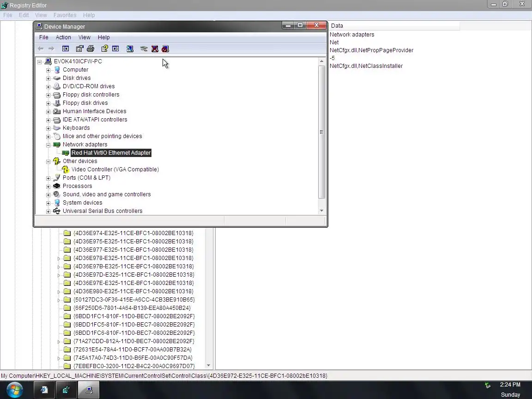Click the Disable device toolbar icon
Viewport: 532px width, 399px height.
pyautogui.click(x=165, y=49)
